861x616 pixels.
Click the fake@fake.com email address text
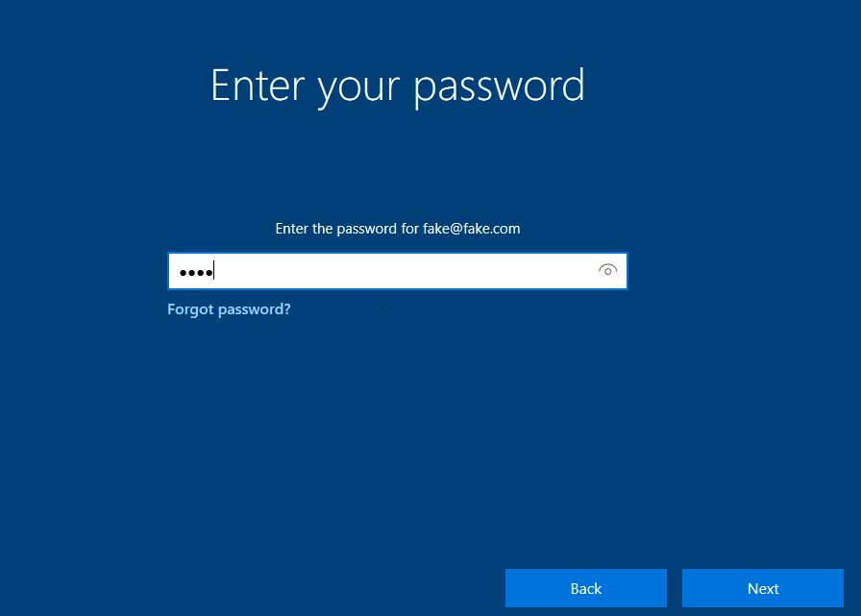point(471,229)
